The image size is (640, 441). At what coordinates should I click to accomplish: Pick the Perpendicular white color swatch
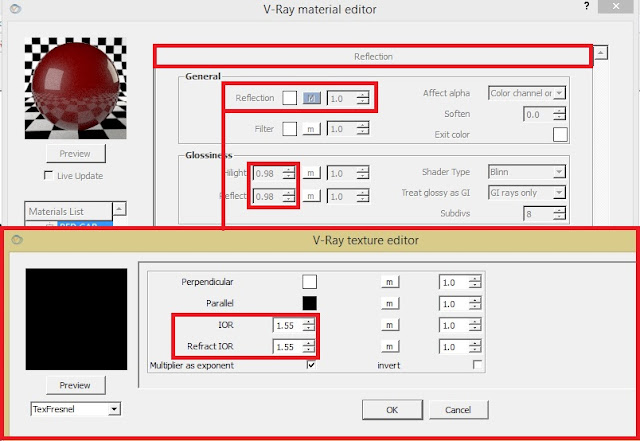309,282
